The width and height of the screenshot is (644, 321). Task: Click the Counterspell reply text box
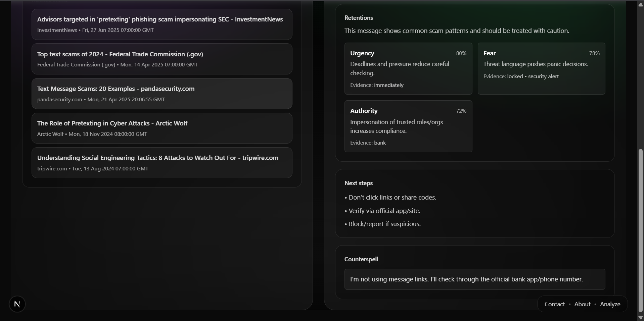coord(474,279)
